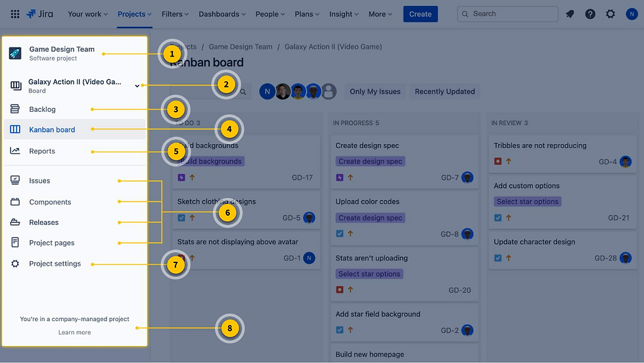Image resolution: width=644 pixels, height=363 pixels.
Task: Filter by the unassigned gray avatar
Action: point(329,91)
